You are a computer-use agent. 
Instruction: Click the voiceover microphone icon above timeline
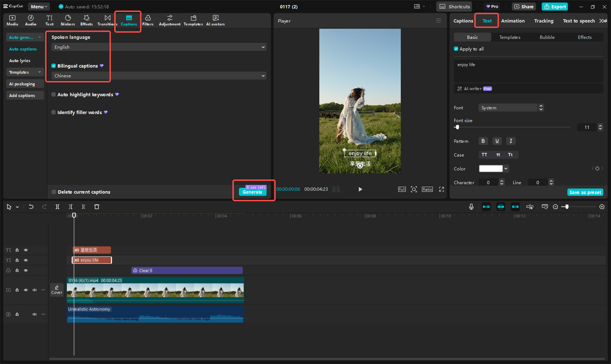coord(471,206)
